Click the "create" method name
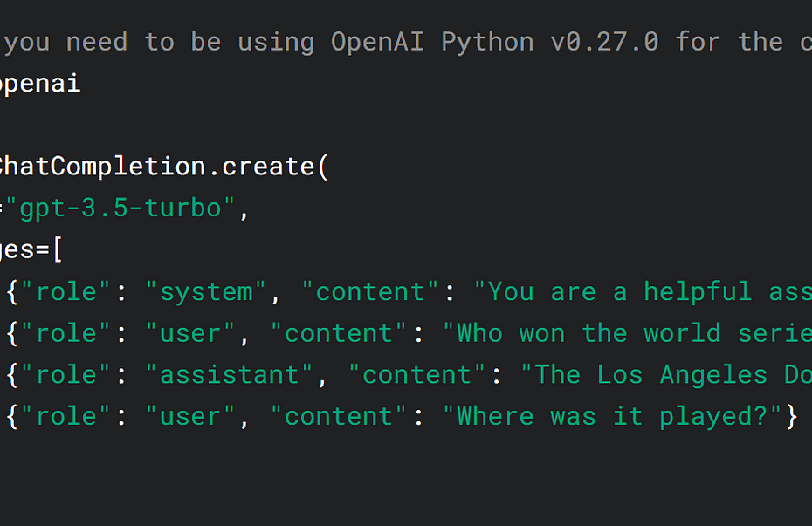Viewport: 812px width, 526px height. coord(268,167)
